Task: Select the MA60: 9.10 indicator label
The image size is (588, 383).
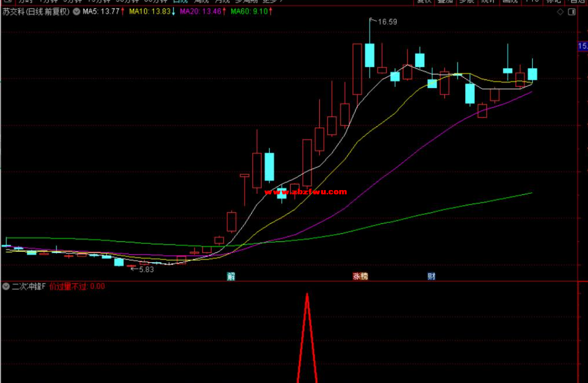Action: coord(249,12)
